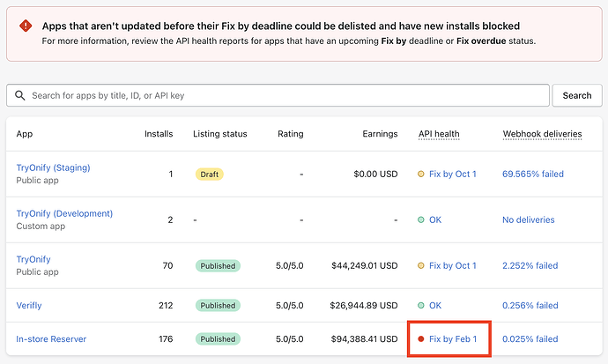This screenshot has height=364, width=608.
Task: Click the green status dot for TryOnify (Development)
Action: tap(420, 219)
